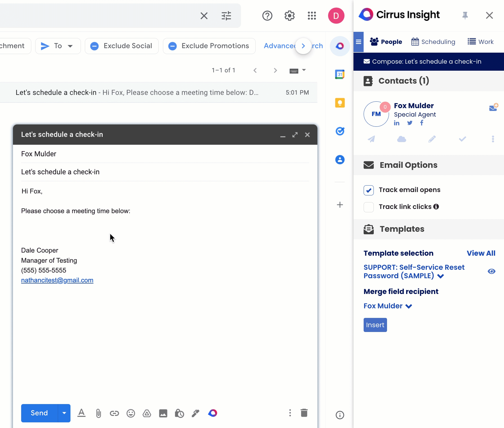
Task: Open more compose options three-dot menu
Action: [290, 413]
